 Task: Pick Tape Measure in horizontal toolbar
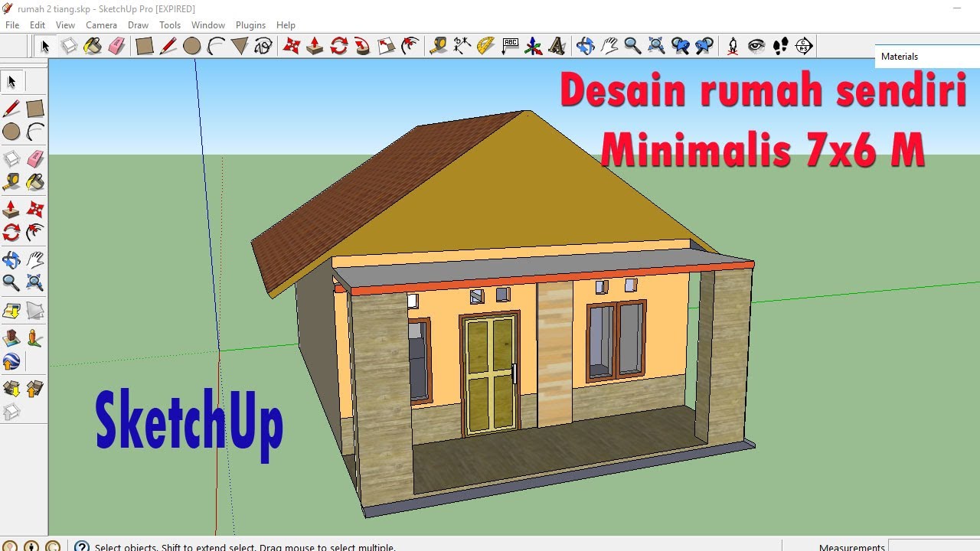[x=438, y=46]
